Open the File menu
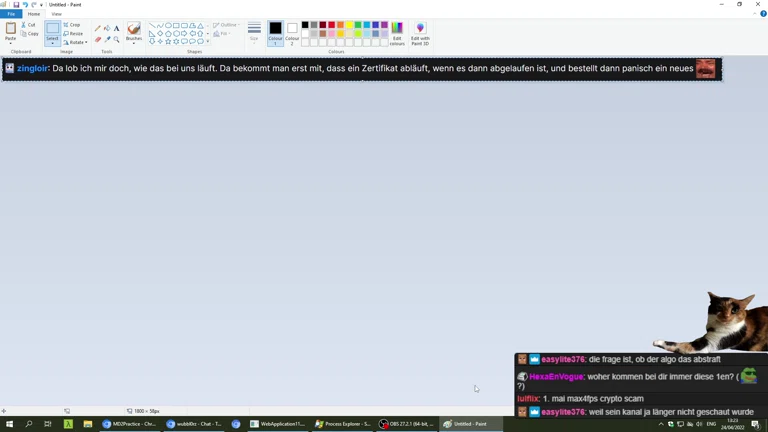This screenshot has width=768, height=432. (11, 14)
